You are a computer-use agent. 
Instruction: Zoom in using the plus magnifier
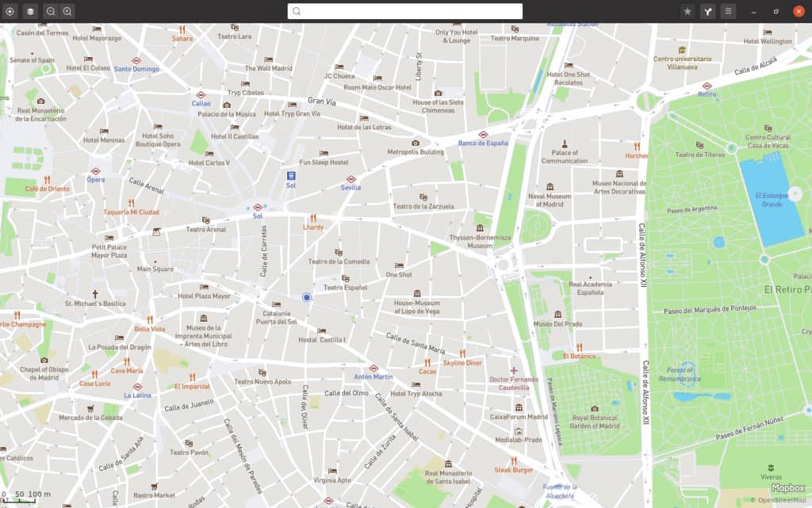click(x=68, y=11)
